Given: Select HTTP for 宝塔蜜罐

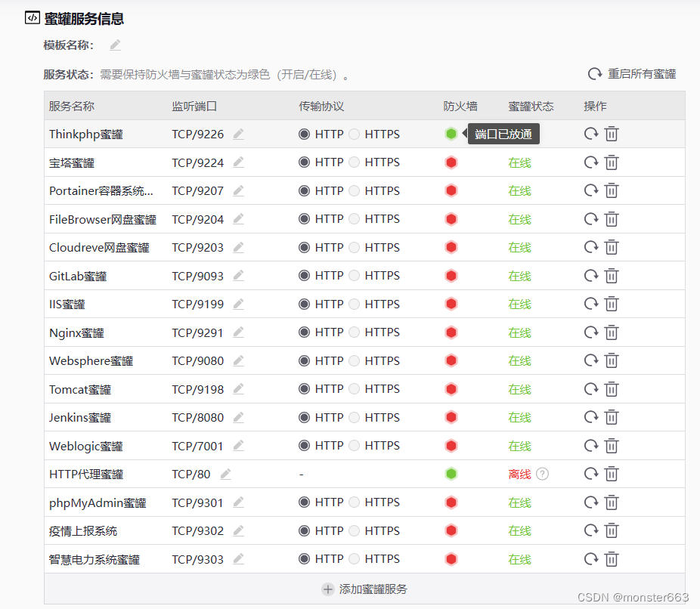Looking at the screenshot, I should pyautogui.click(x=304, y=162).
